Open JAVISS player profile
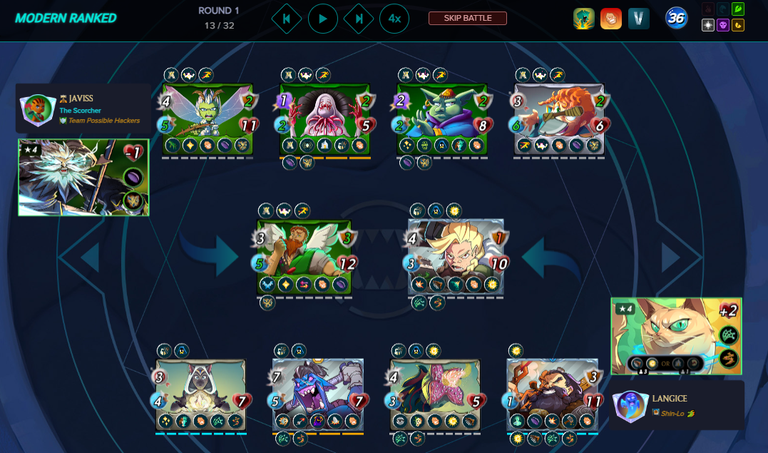Viewport: 768px width, 453px height. [x=83, y=109]
